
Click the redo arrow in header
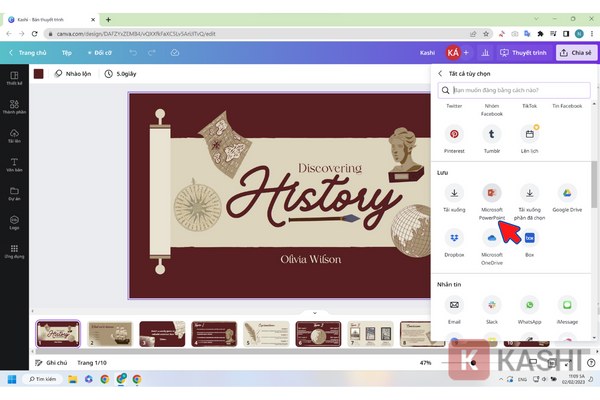tap(152, 52)
